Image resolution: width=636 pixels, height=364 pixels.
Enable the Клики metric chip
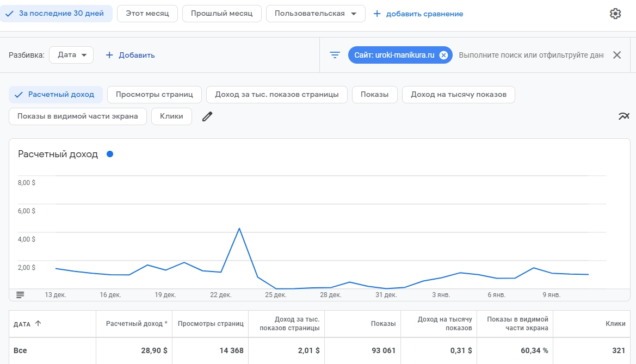[x=171, y=116]
